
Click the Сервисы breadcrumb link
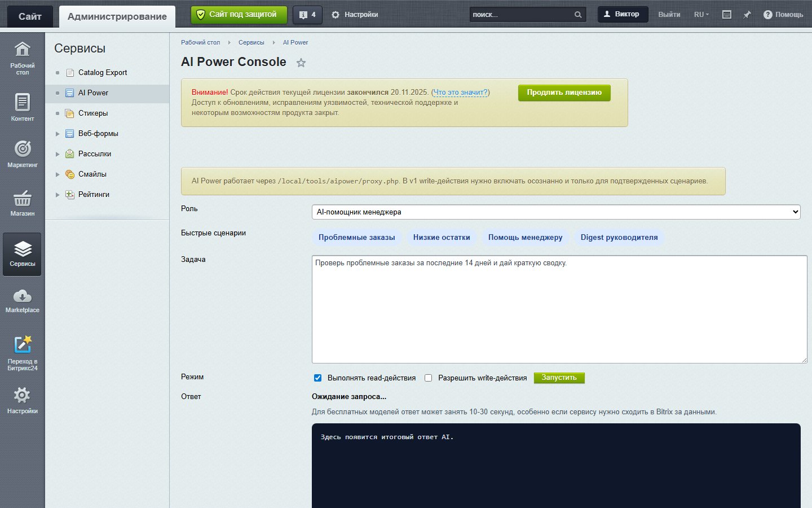251,42
